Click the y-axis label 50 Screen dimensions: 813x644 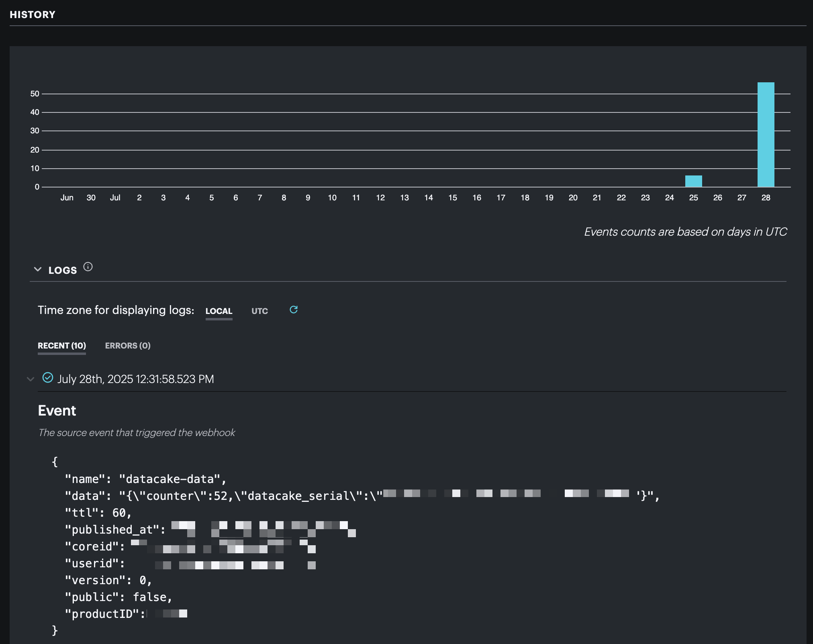(x=35, y=94)
